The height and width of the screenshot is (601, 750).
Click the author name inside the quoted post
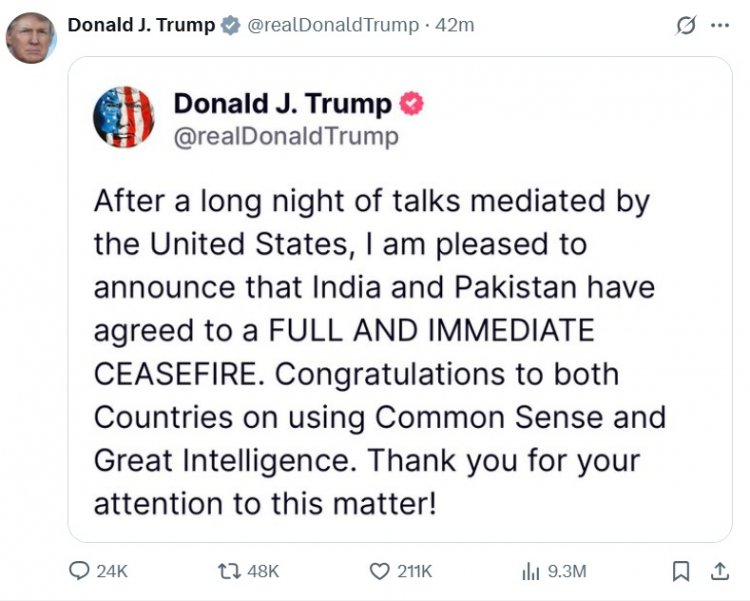(x=282, y=103)
